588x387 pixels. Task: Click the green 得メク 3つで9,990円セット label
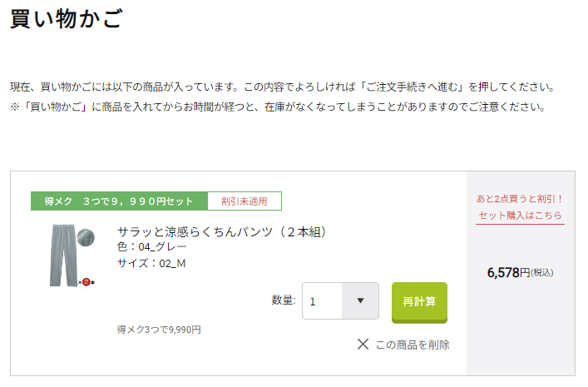point(119,201)
